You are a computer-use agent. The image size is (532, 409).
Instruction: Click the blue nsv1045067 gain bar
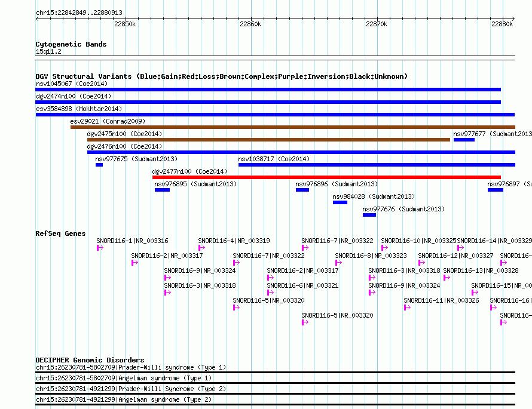click(x=268, y=90)
